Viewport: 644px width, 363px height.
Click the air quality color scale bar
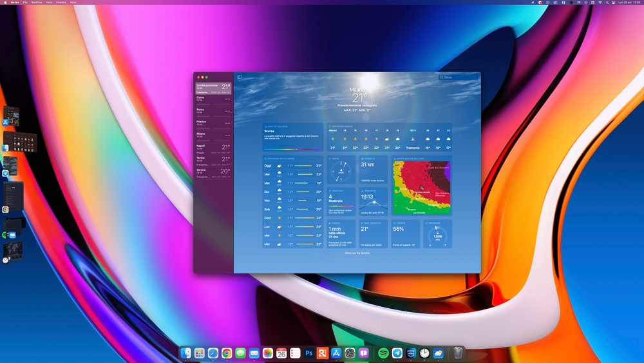click(293, 149)
